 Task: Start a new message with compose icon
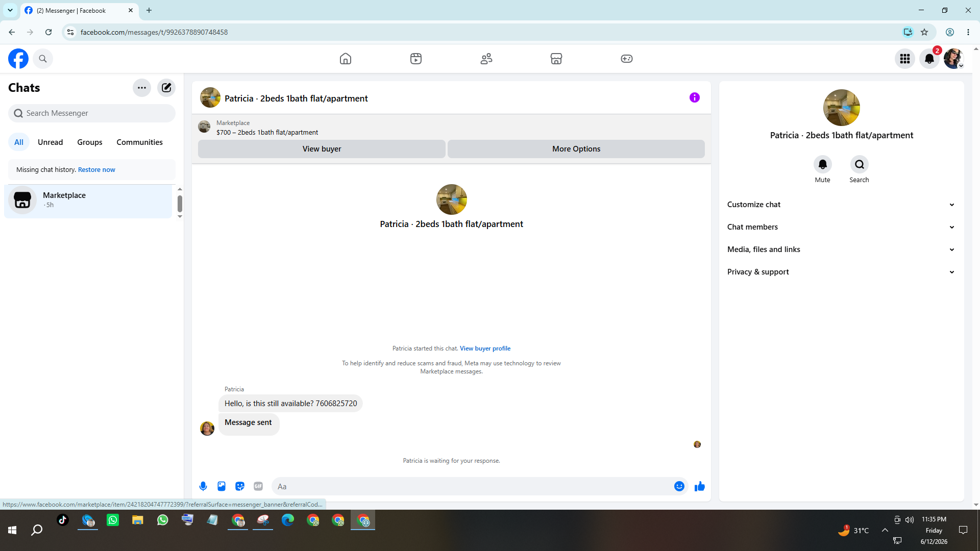tap(166, 88)
